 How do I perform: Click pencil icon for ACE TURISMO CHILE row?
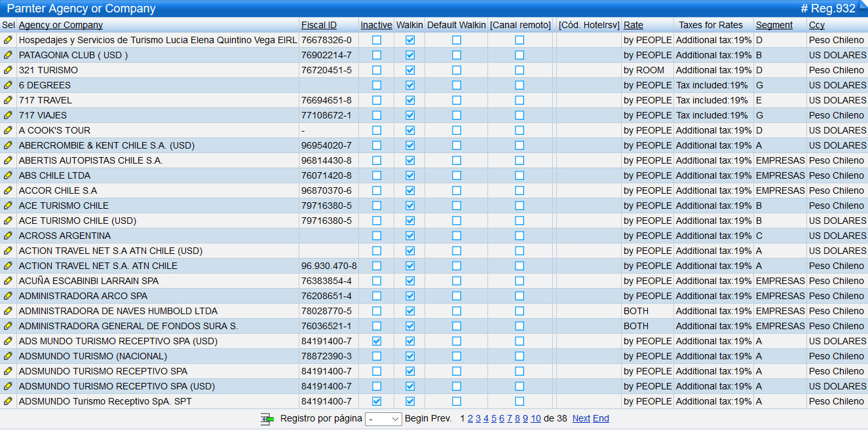pyautogui.click(x=8, y=206)
